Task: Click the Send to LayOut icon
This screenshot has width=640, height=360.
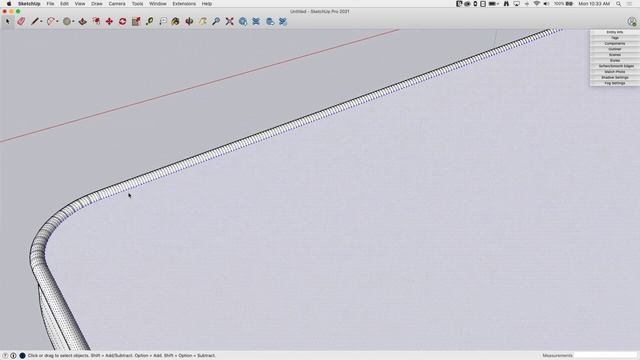Action: (270, 21)
